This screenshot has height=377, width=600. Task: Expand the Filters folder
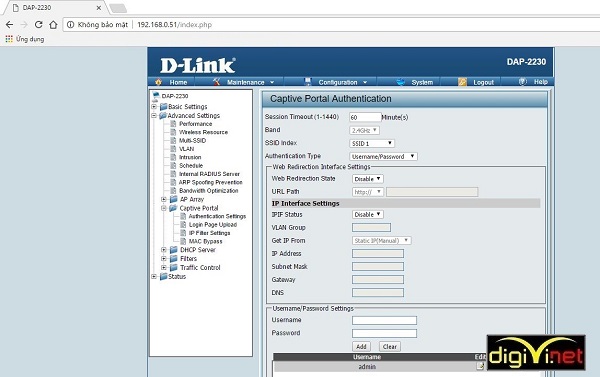tap(164, 258)
